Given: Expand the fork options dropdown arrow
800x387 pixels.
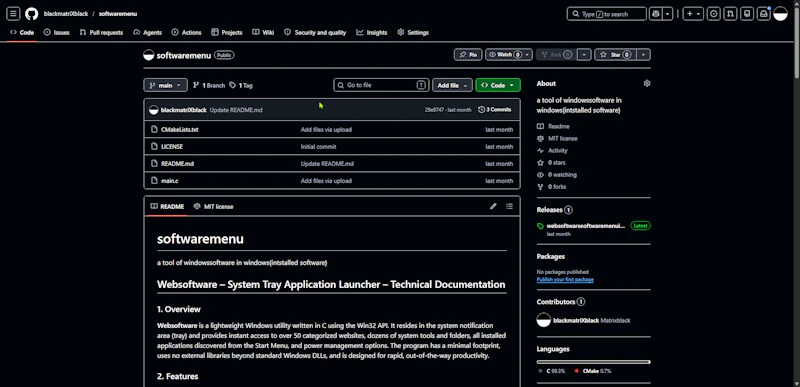Looking at the screenshot, I should click(x=585, y=55).
